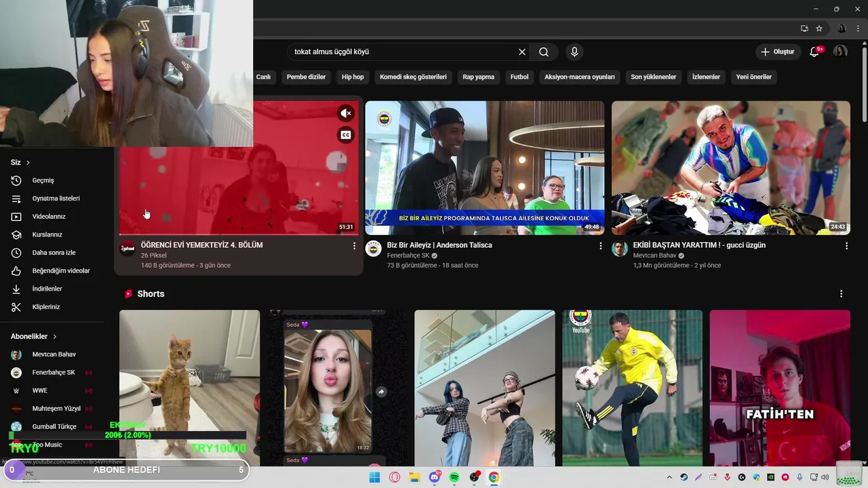Screen dimensions: 868x488
Task: Unmute the video preview
Action: point(346,113)
